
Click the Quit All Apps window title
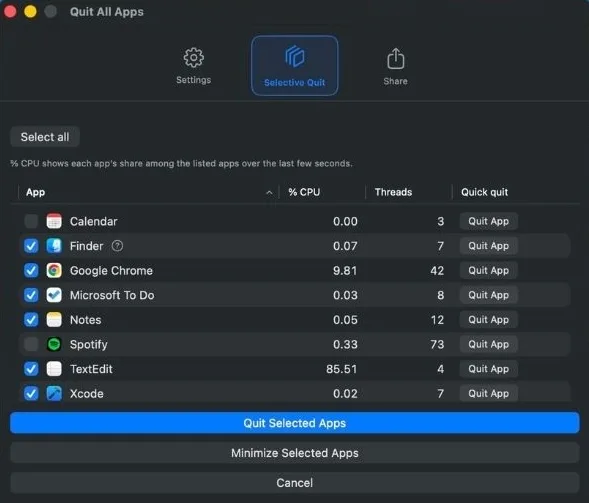click(107, 12)
